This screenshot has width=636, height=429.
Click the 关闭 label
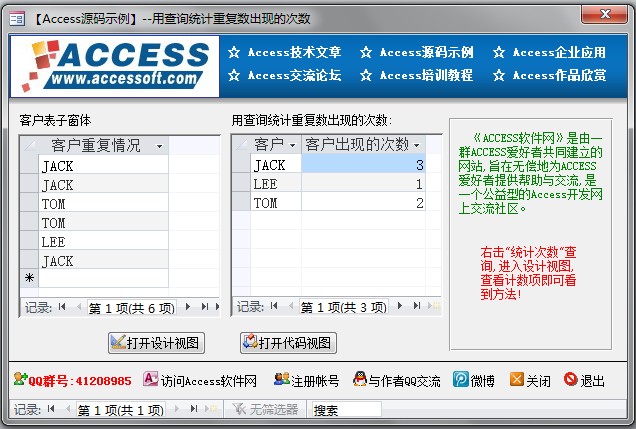pos(538,381)
